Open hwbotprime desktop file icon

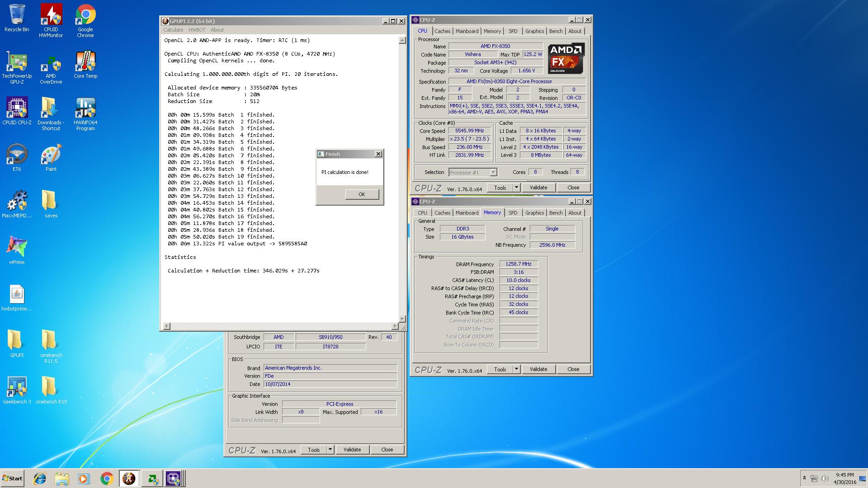click(x=17, y=297)
